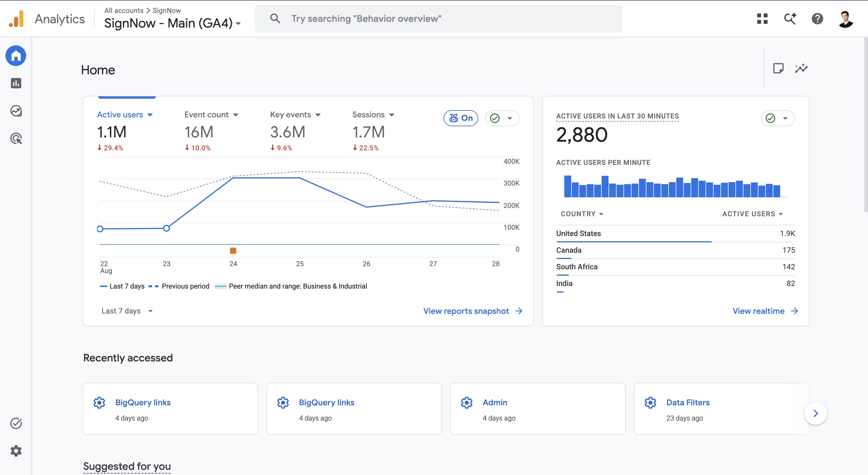868x475 pixels.
Task: Open the data quality dropdown on the realtime card
Action: 778,118
